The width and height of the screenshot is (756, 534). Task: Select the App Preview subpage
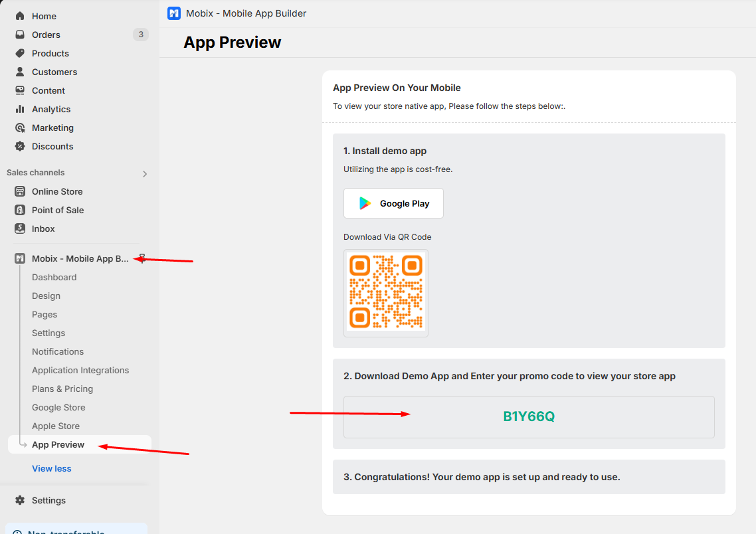point(80,444)
